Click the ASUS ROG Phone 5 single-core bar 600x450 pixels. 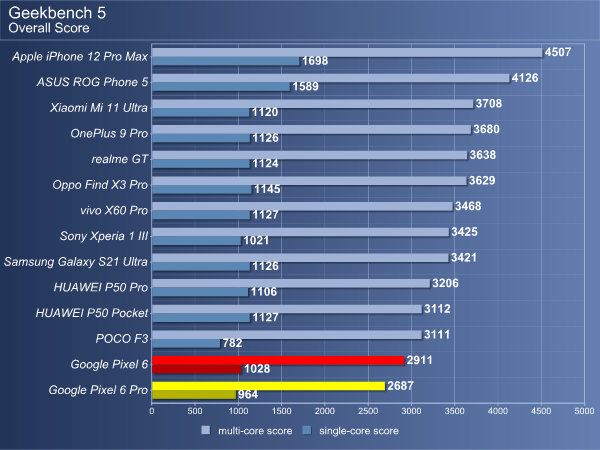(x=221, y=87)
